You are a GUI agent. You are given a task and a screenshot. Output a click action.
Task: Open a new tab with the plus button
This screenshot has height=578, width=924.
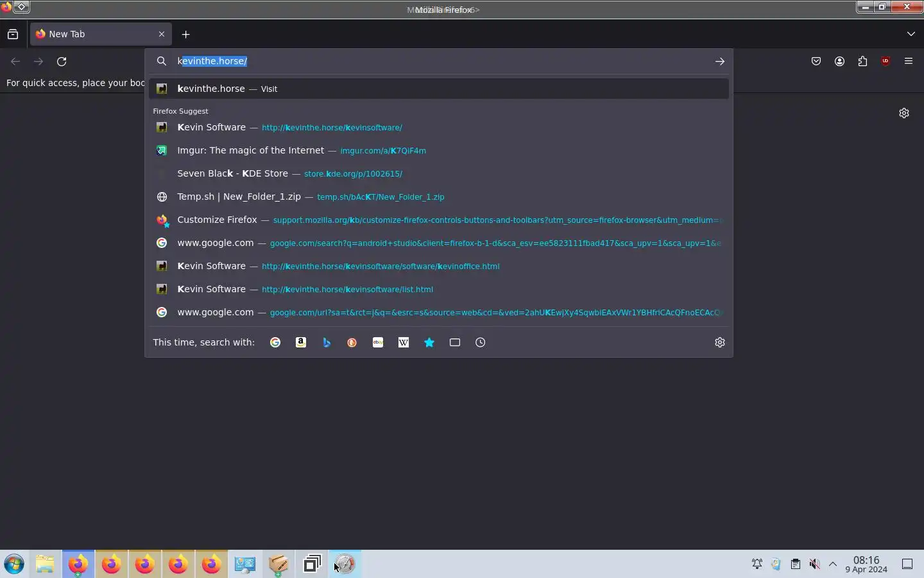pyautogui.click(x=186, y=34)
